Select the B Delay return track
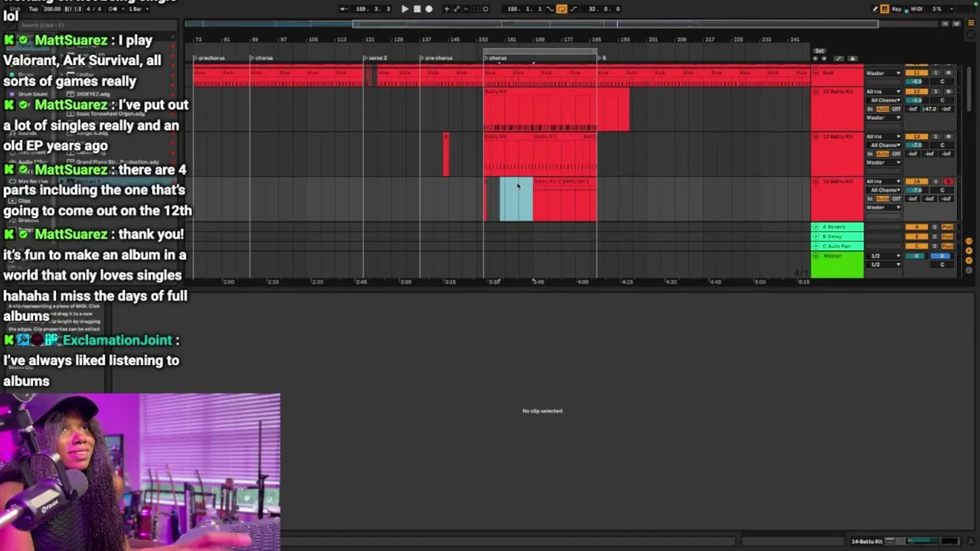 (837, 236)
